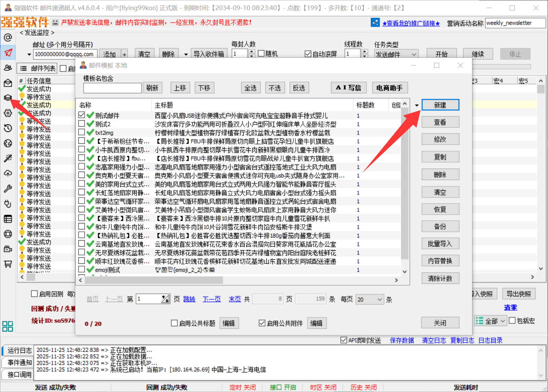Image resolution: width=548 pixels, height=392 pixels.
Task: Click the open envelope sidebar icon
Action: click(x=8, y=83)
